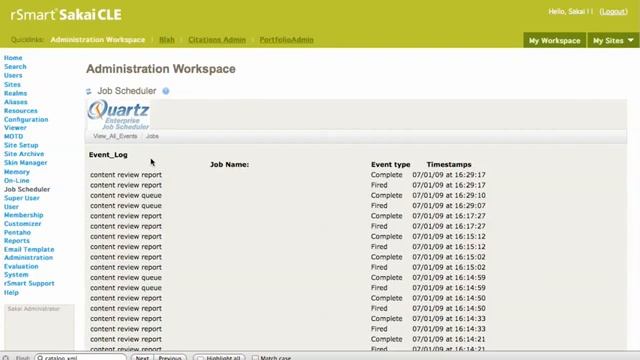Open the Resources tool

(x=20, y=111)
